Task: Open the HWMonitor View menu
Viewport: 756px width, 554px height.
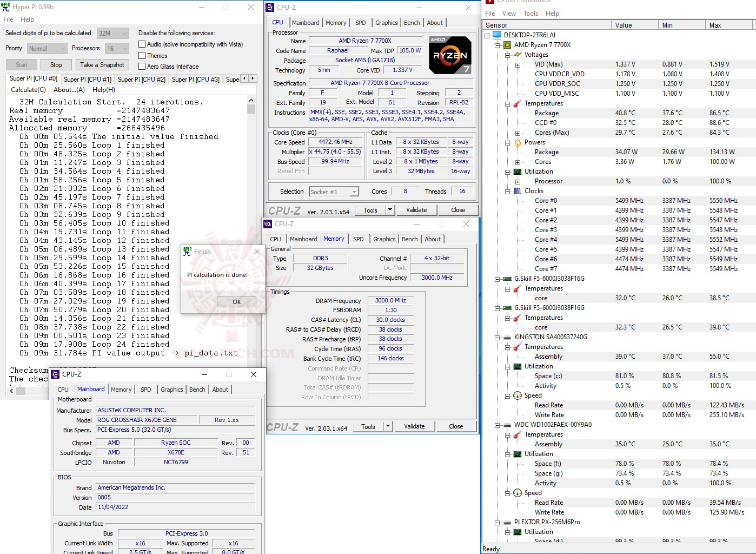Action: click(x=509, y=14)
